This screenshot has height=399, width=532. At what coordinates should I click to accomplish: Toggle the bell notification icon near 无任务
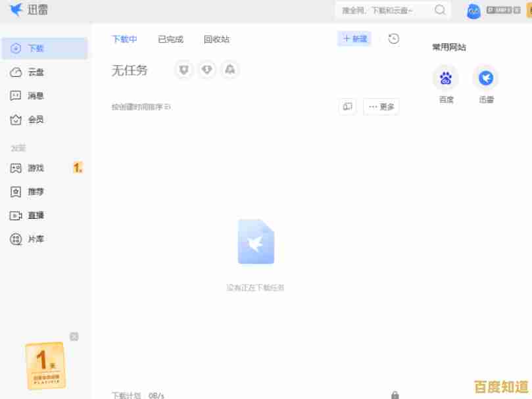[230, 70]
